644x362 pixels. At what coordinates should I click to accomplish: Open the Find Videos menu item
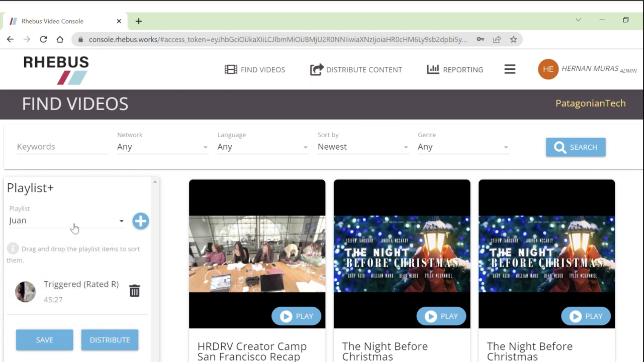click(255, 70)
